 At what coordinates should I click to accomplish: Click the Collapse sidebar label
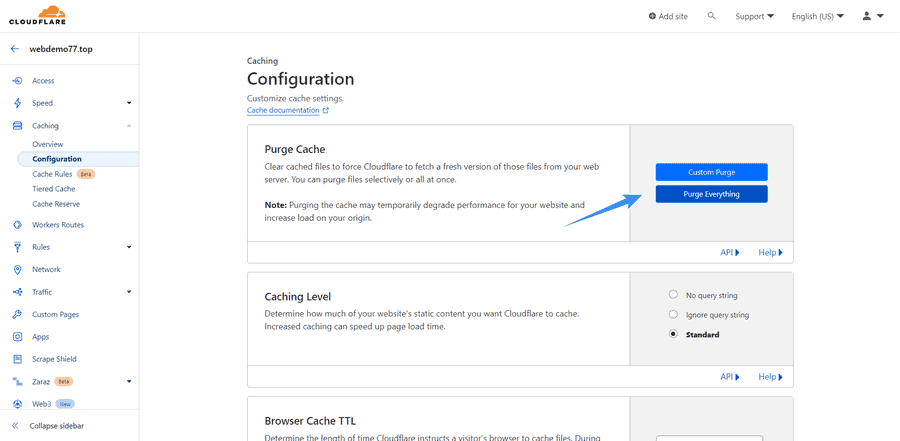[57, 426]
